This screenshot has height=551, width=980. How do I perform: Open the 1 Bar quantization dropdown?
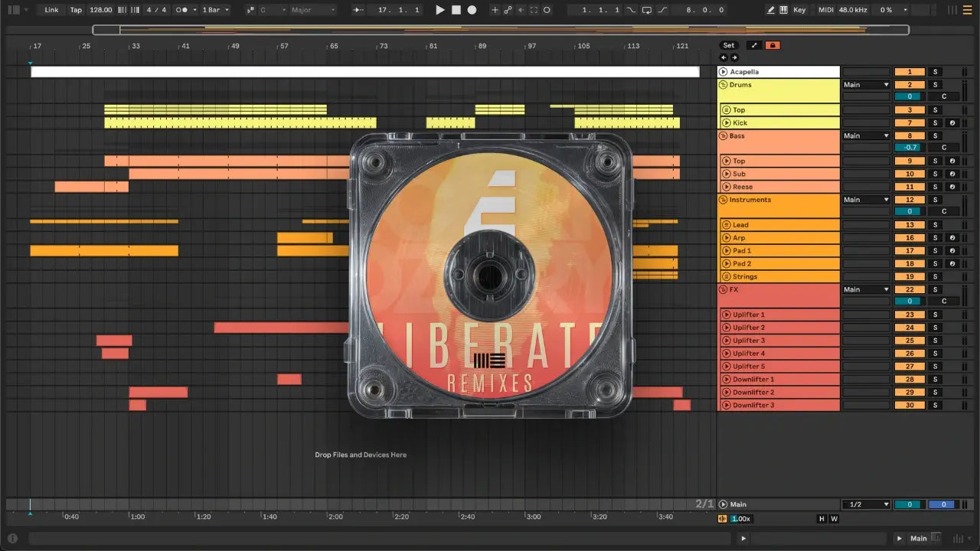215,10
